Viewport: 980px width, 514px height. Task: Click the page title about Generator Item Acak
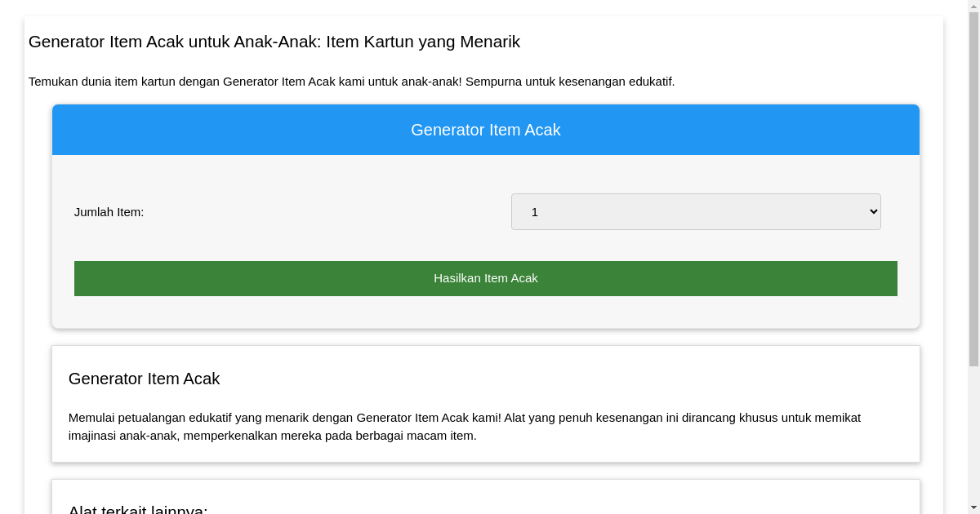click(x=274, y=42)
